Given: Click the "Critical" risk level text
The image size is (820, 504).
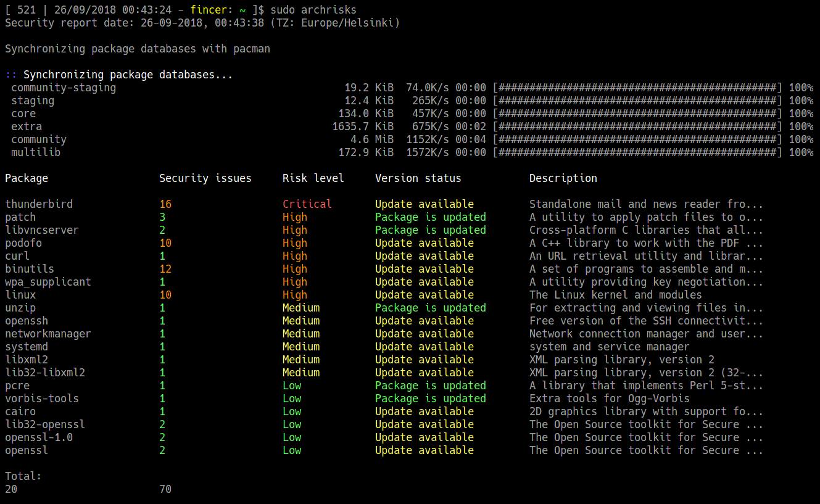Looking at the screenshot, I should click(x=307, y=204).
